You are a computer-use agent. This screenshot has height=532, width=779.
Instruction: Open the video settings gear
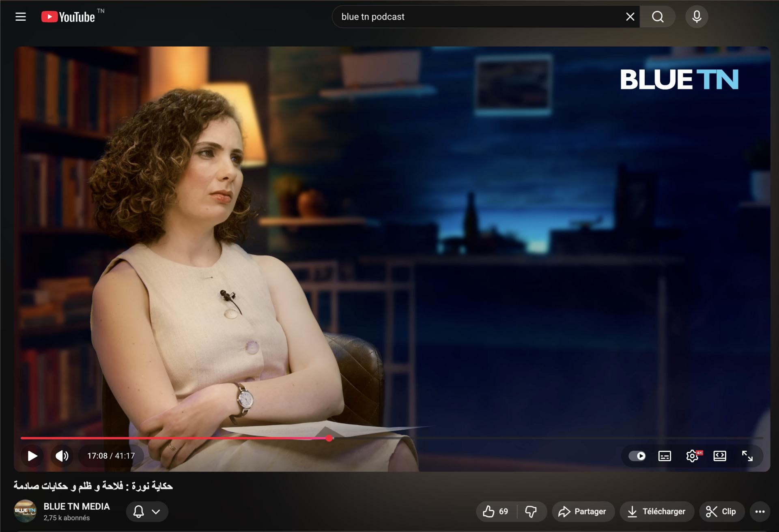(x=692, y=456)
